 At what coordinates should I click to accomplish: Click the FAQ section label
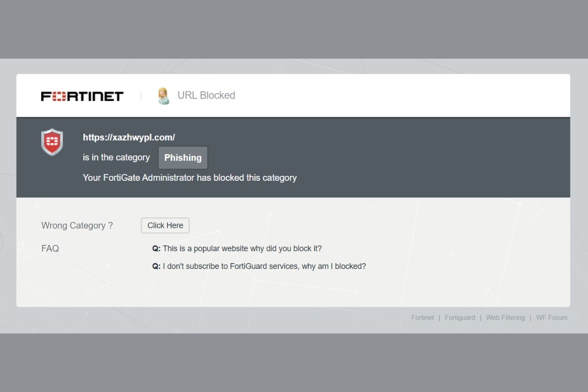[50, 248]
